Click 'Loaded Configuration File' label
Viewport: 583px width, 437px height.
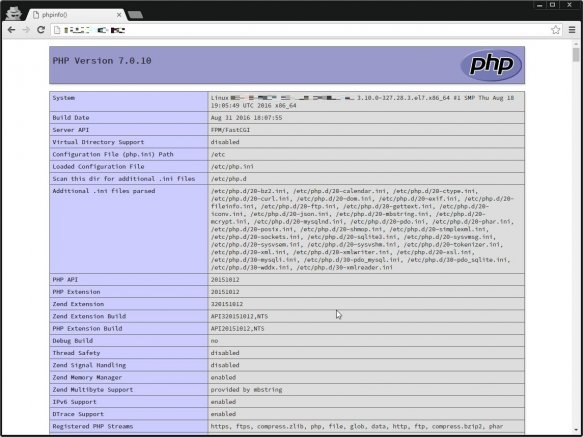coord(98,167)
